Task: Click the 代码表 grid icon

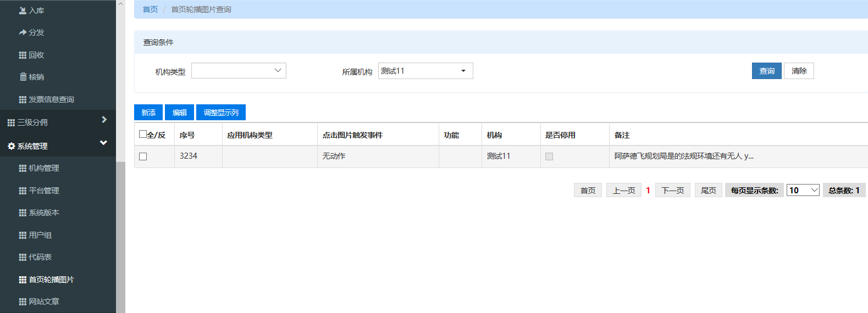Action: click(23, 257)
